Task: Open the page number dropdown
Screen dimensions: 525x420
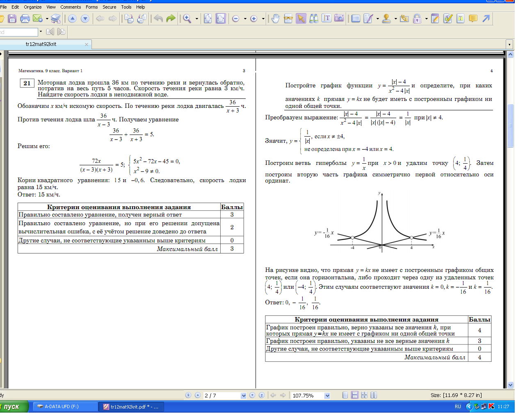Action: point(244,395)
